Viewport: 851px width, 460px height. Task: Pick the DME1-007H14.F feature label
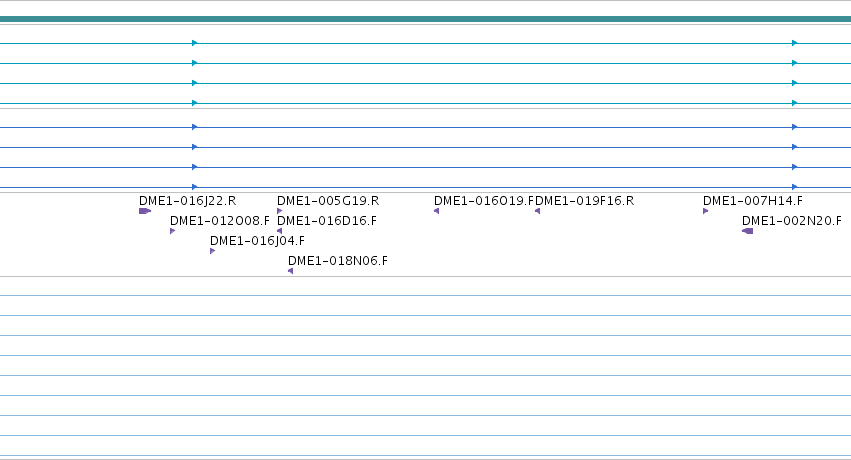[753, 201]
